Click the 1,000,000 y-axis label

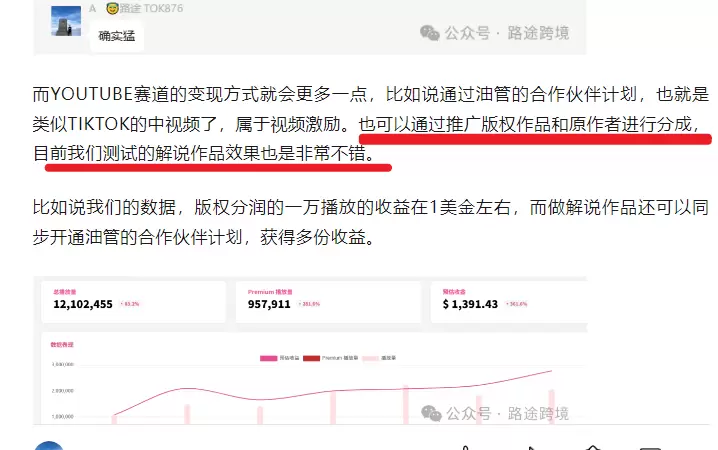(x=63, y=417)
